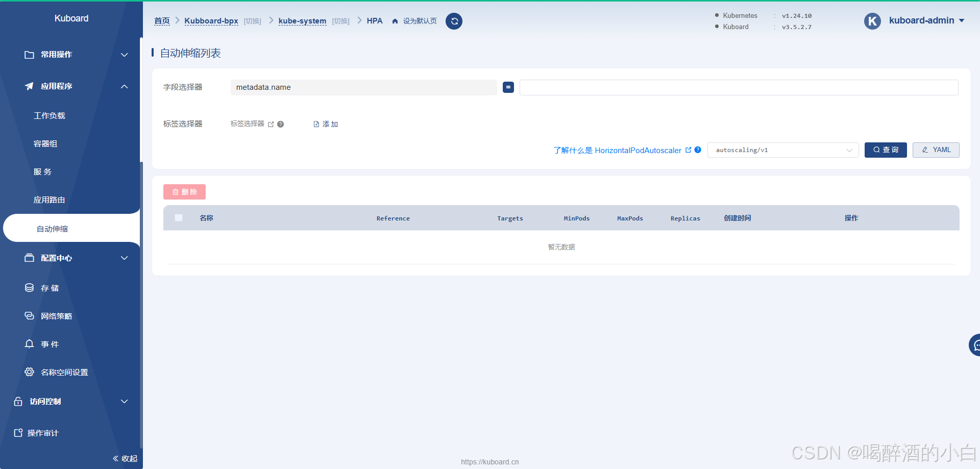Open Storage via the database icon
Image resolution: width=980 pixels, height=469 pixels.
click(x=30, y=288)
